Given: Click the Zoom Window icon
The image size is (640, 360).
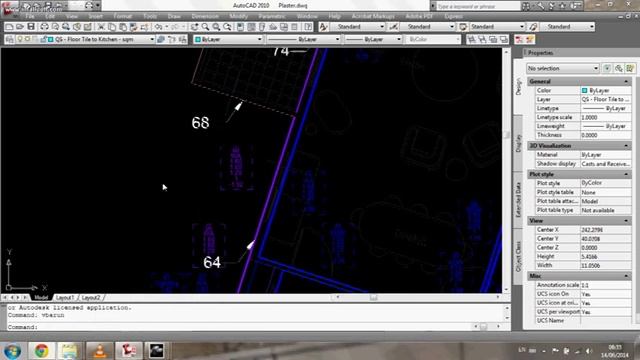Looking at the screenshot, I should click(x=216, y=27).
